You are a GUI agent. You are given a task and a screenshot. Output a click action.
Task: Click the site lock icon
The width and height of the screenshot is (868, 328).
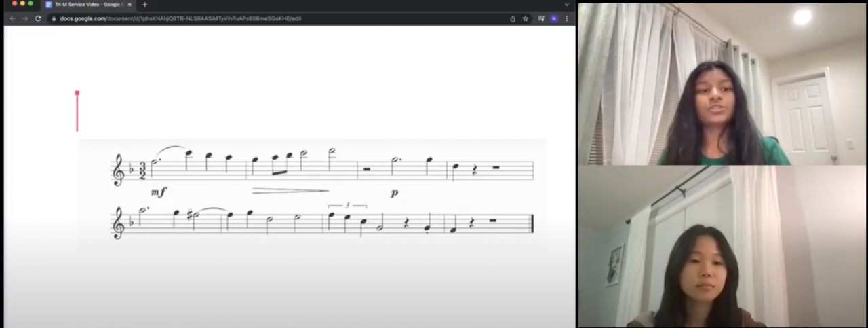[x=54, y=18]
